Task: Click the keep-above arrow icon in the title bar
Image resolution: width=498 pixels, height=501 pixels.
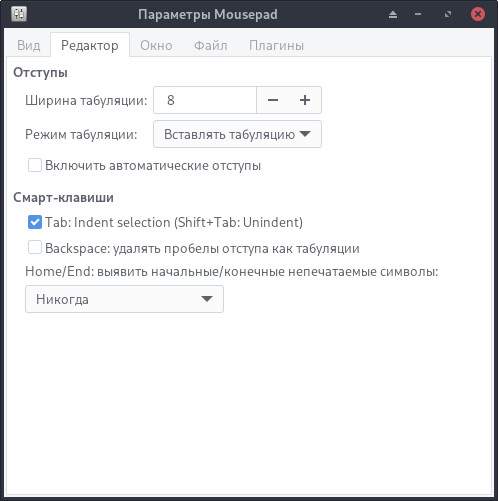Action: pos(393,14)
